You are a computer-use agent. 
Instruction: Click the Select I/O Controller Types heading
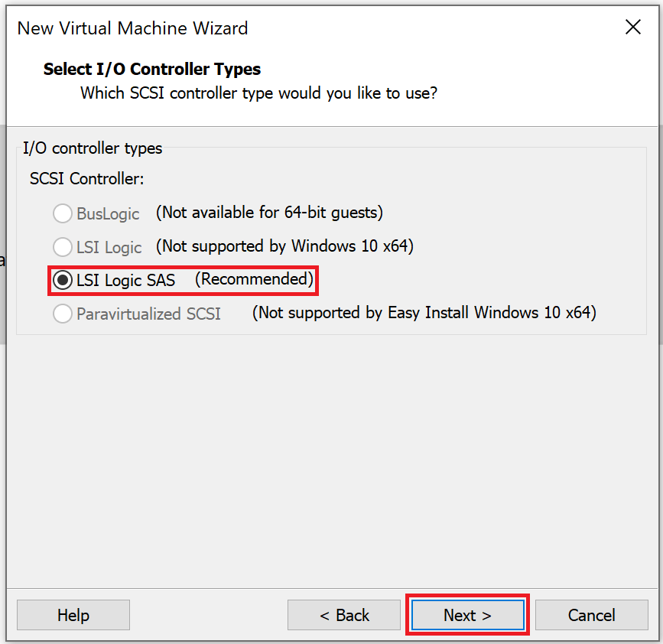coord(151,69)
